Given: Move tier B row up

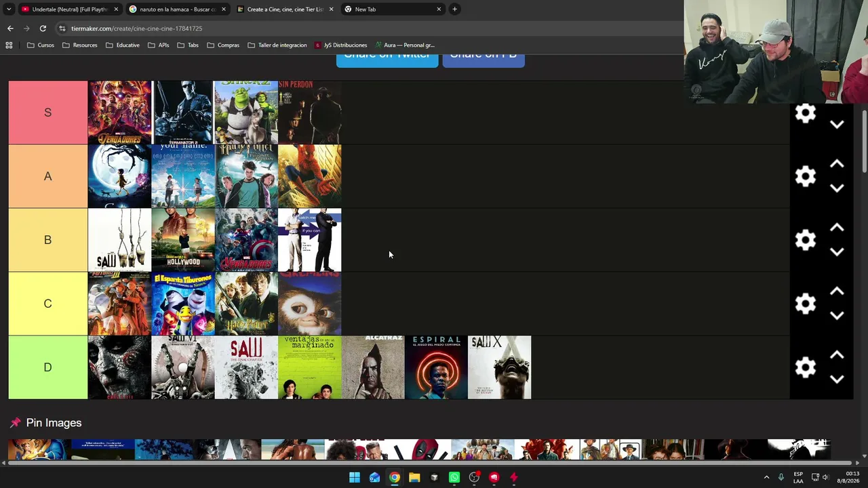Looking at the screenshot, I should click(837, 228).
